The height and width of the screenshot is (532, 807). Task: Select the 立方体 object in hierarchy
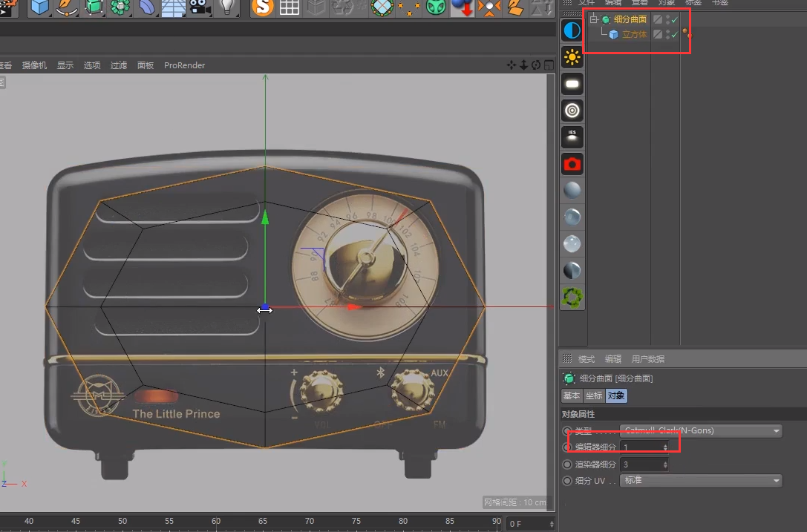point(634,35)
